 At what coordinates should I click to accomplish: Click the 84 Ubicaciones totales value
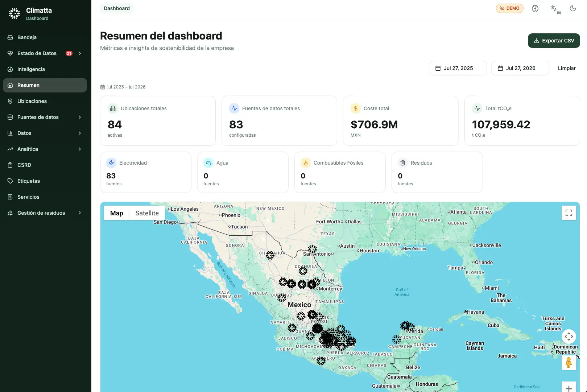(115, 124)
